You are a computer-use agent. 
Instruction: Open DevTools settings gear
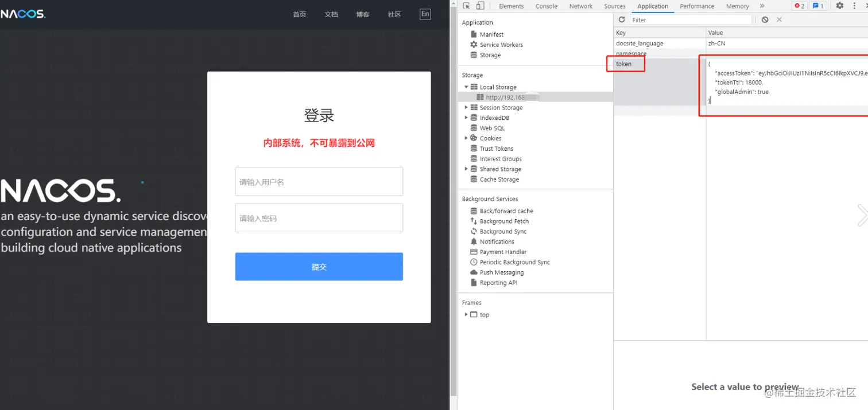(x=839, y=6)
